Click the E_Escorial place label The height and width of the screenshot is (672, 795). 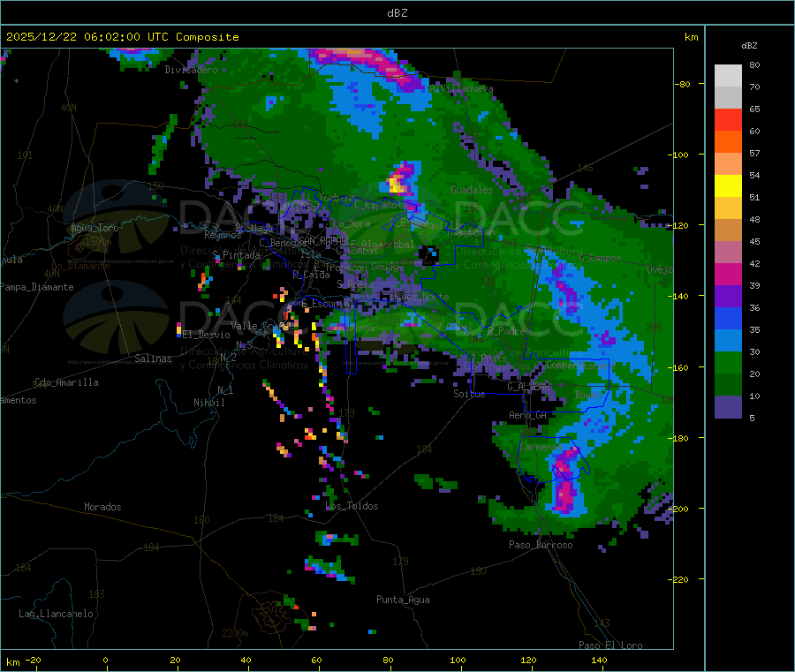coord(327,304)
